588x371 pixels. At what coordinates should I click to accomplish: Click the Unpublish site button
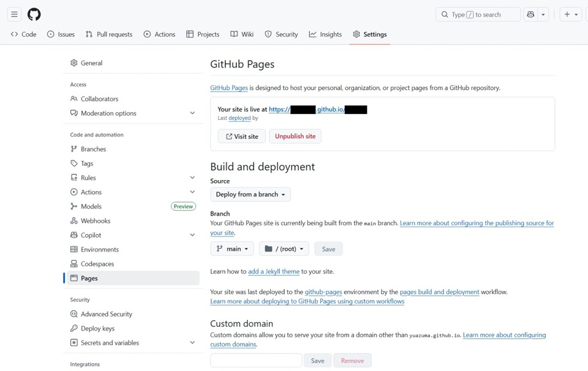pos(295,136)
